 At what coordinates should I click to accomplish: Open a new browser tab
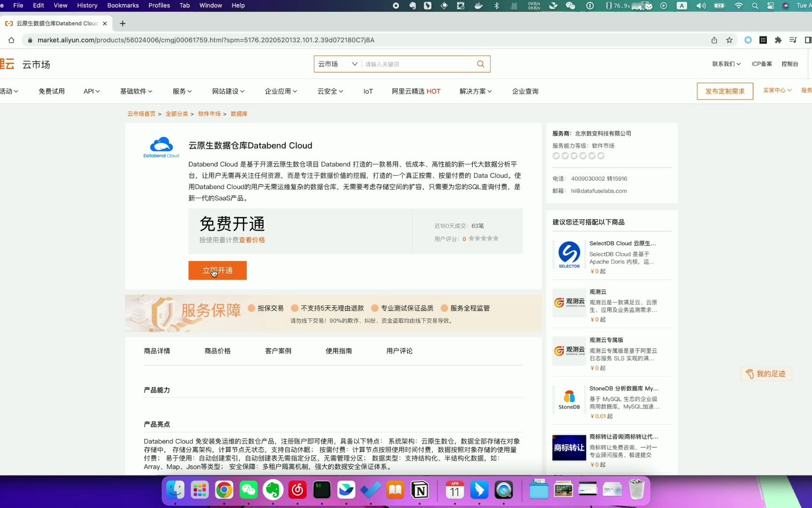point(123,24)
